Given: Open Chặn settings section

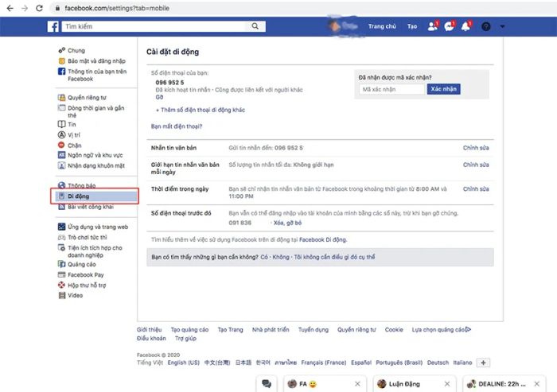Looking at the screenshot, I should tap(74, 146).
